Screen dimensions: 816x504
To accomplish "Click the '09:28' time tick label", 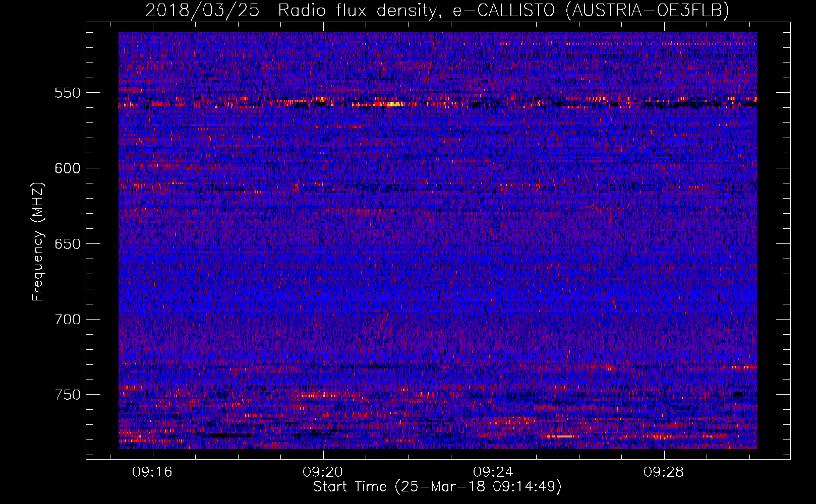I will coord(664,472).
